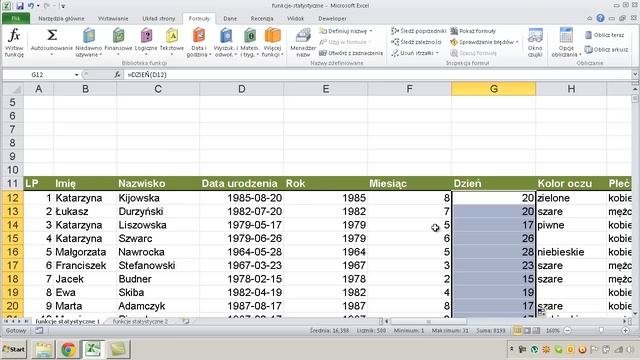This screenshot has width=640, height=360.
Task: Click Start button
Action: tap(14, 349)
